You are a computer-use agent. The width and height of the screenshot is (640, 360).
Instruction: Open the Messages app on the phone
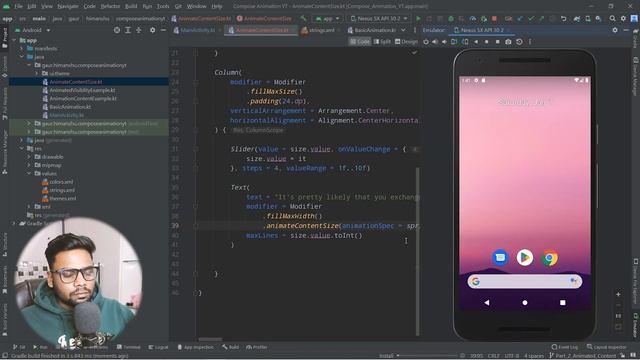pos(500,258)
